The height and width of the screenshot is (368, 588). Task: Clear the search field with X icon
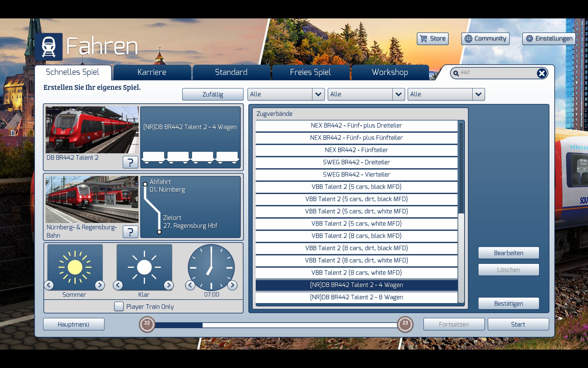pyautogui.click(x=541, y=73)
